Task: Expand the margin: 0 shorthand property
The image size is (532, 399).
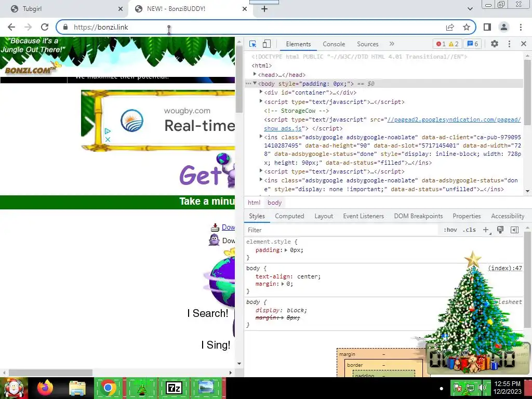Action: (283, 284)
